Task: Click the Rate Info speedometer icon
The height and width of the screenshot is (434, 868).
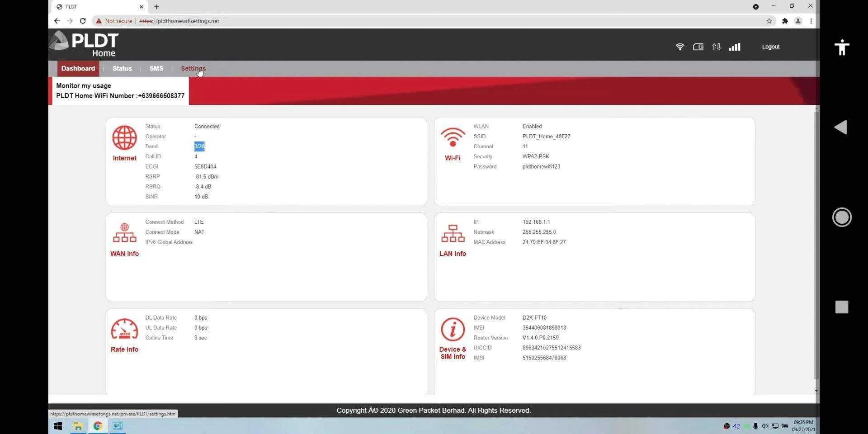Action: 124,329
